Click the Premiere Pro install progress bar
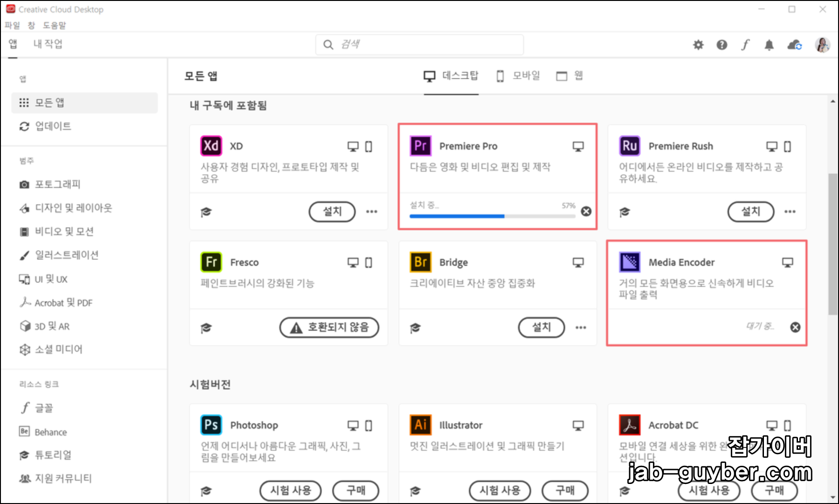 492,216
